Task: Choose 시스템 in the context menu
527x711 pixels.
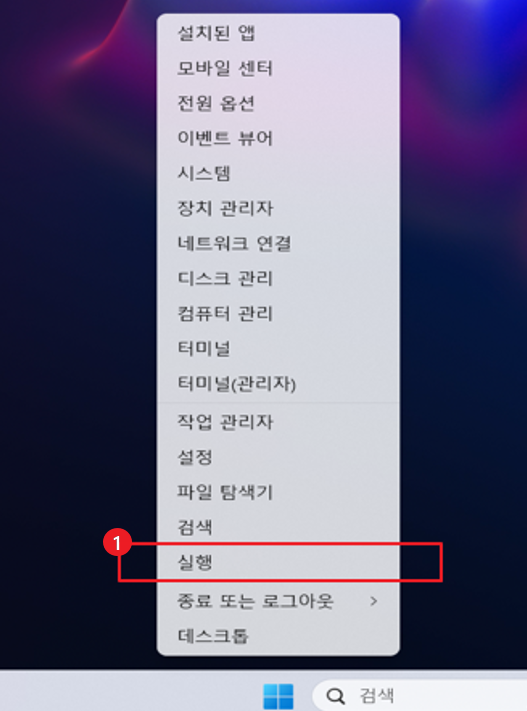Action: pos(278,173)
